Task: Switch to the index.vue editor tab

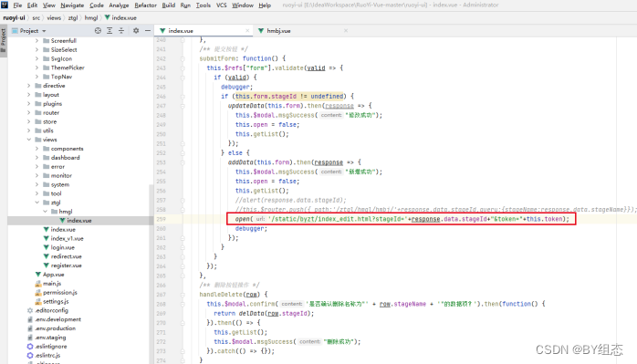Action: [x=181, y=31]
